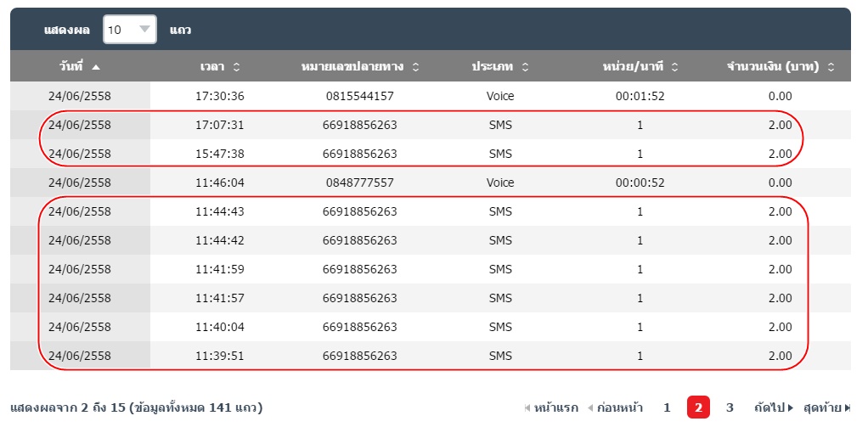
Task: Open the rows-per-page dropdown showing 10
Action: pyautogui.click(x=130, y=30)
